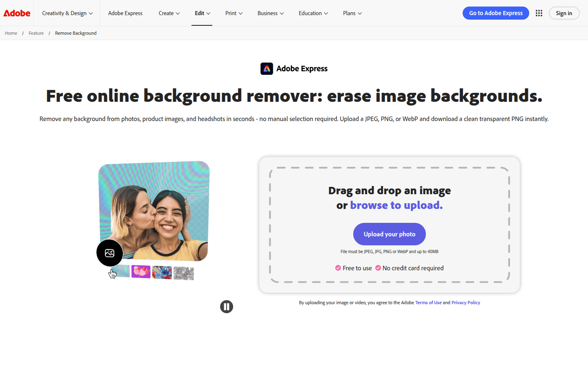Click the No credit card required label
The height and width of the screenshot is (368, 588).
[413, 268]
